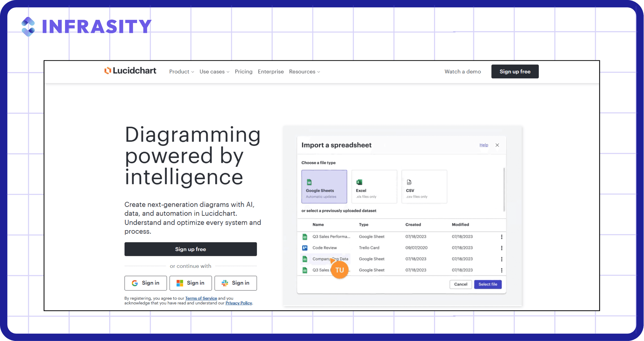Sign in with Google
Viewport: 644px width, 341px height.
click(x=145, y=283)
